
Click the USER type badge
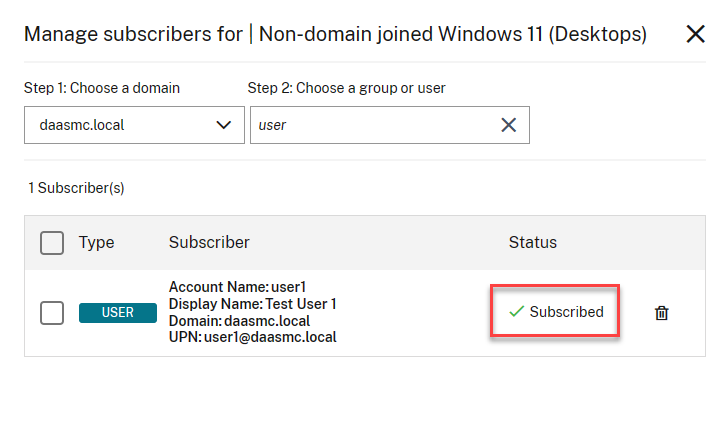pyautogui.click(x=118, y=313)
